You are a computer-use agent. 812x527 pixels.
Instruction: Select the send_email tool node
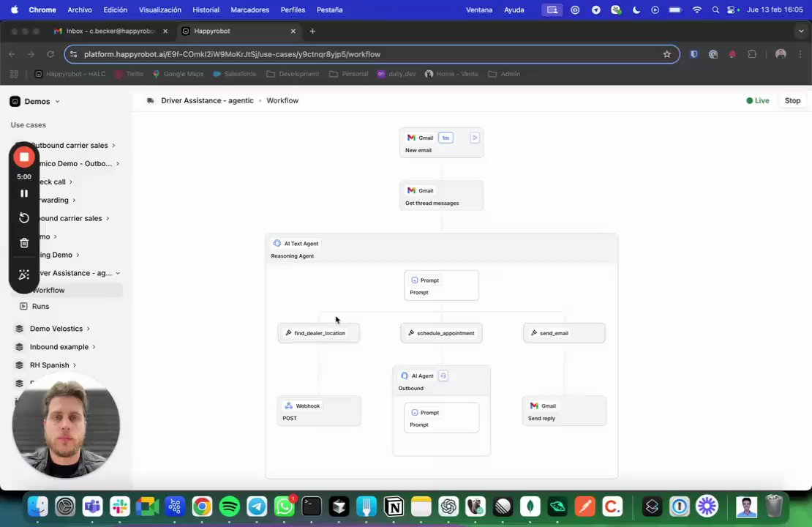pos(564,333)
